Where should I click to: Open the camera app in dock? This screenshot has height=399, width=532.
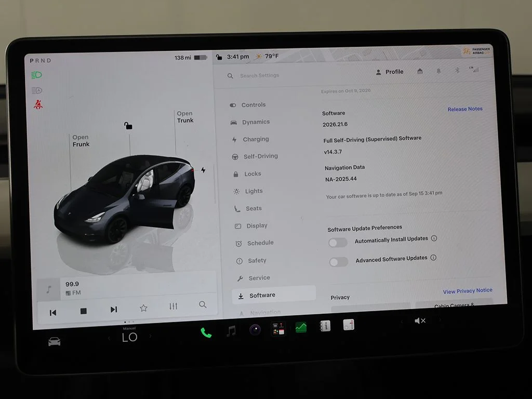[x=255, y=329]
